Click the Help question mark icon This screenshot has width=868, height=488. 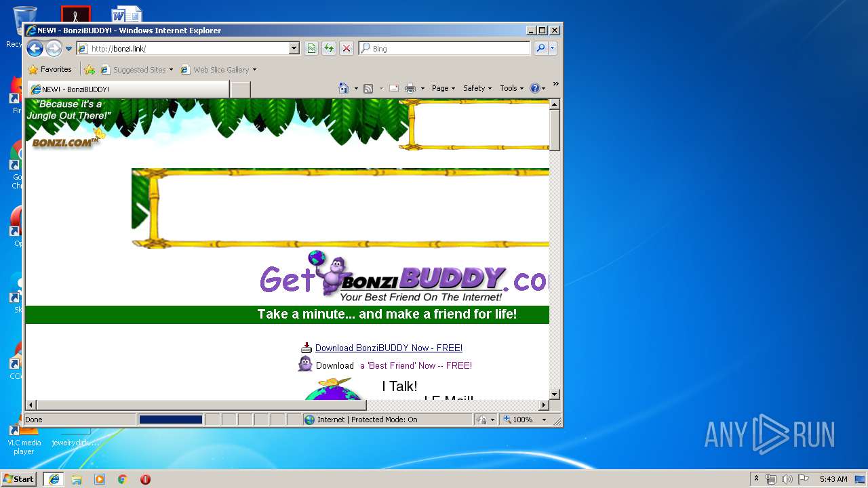534,88
